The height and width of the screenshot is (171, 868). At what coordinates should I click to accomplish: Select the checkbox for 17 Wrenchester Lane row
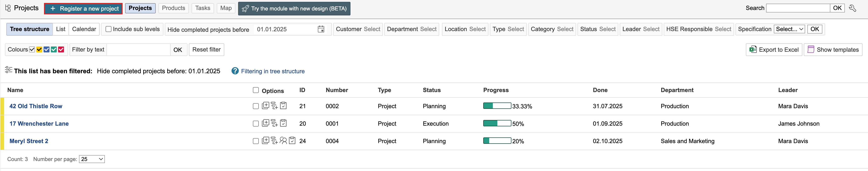pyautogui.click(x=256, y=124)
